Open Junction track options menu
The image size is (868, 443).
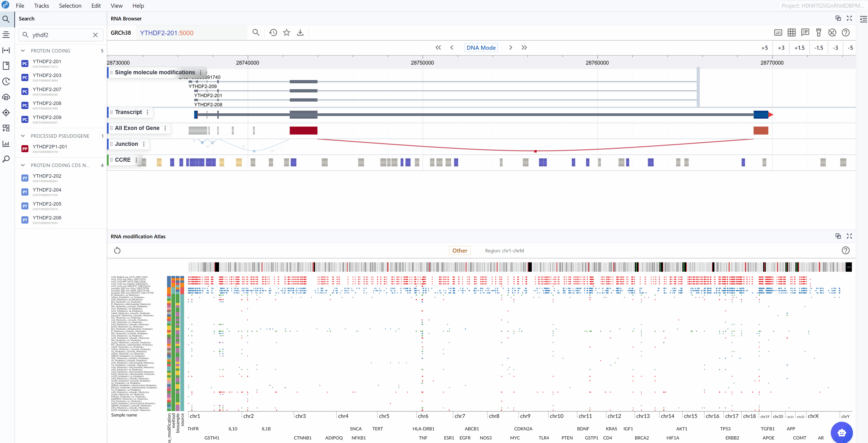click(144, 144)
